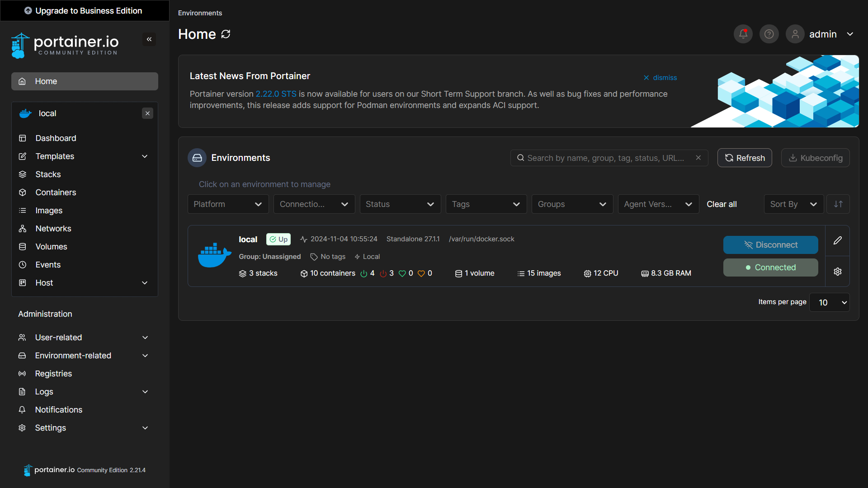
Task: Select Networks in the sidebar
Action: pos(53,228)
